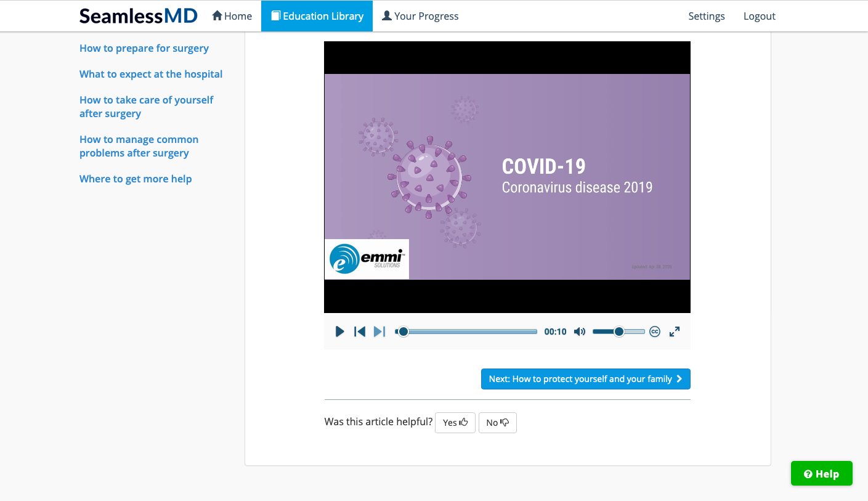View Your Progress tab
Image resolution: width=868 pixels, height=501 pixels.
pos(420,16)
